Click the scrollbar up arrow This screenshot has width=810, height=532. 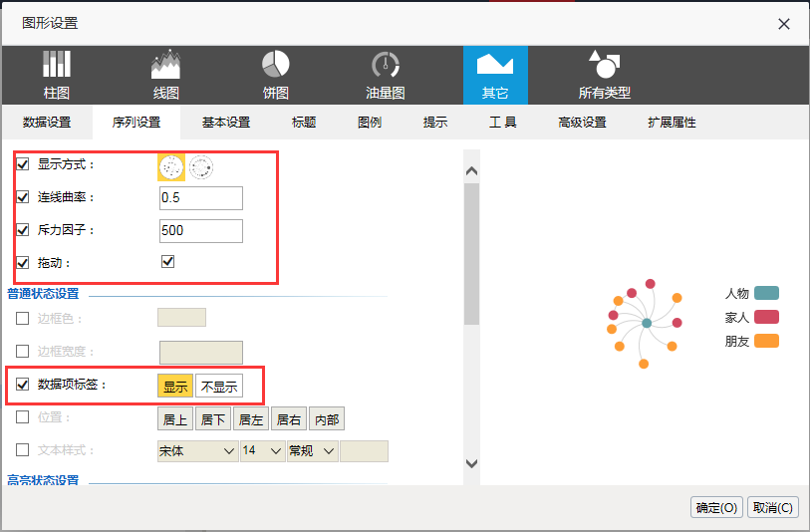(471, 171)
